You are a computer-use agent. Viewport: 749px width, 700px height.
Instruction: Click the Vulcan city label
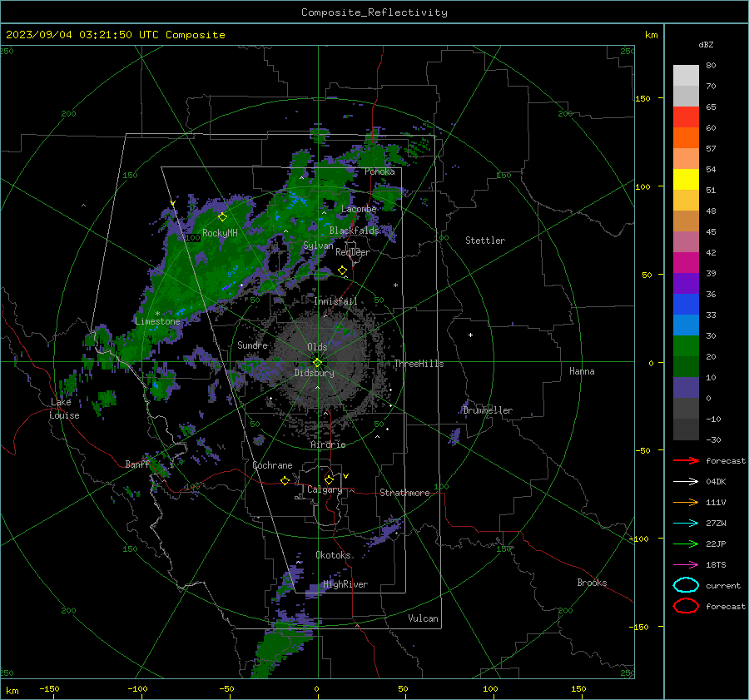pyautogui.click(x=423, y=618)
